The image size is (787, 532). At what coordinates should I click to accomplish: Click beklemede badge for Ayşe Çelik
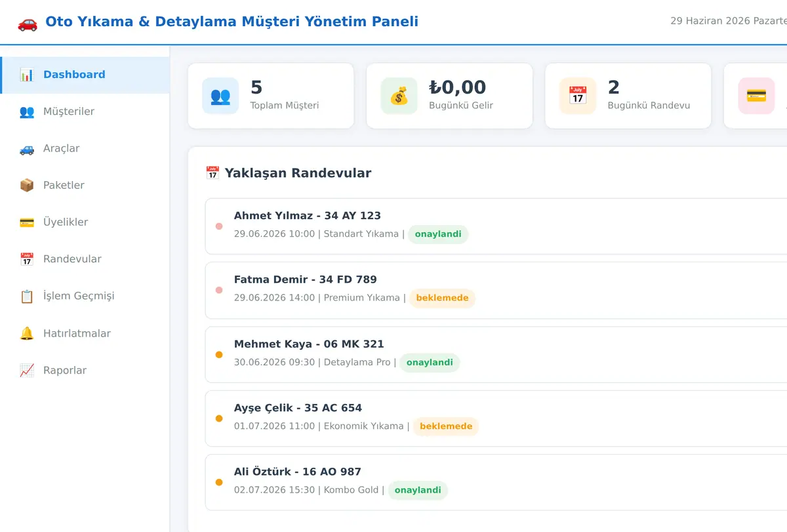446,426
